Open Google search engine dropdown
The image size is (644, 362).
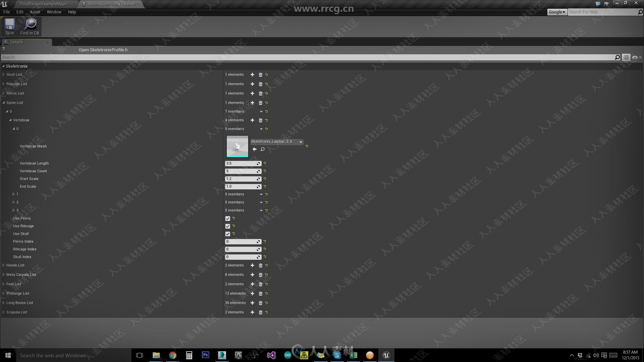(x=557, y=12)
